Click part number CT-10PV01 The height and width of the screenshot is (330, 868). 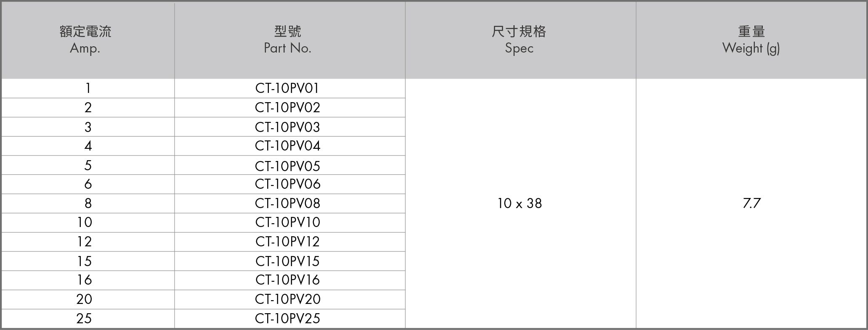[288, 88]
